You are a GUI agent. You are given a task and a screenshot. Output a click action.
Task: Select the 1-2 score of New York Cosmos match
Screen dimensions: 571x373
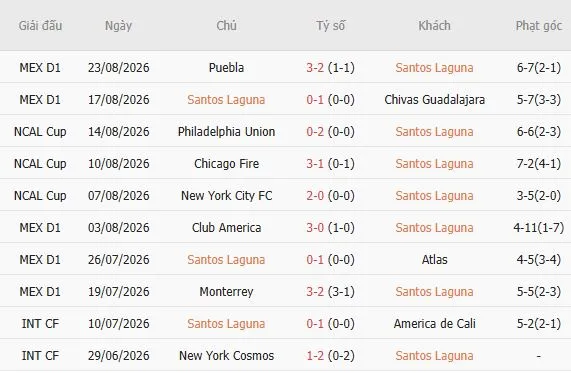coord(315,356)
